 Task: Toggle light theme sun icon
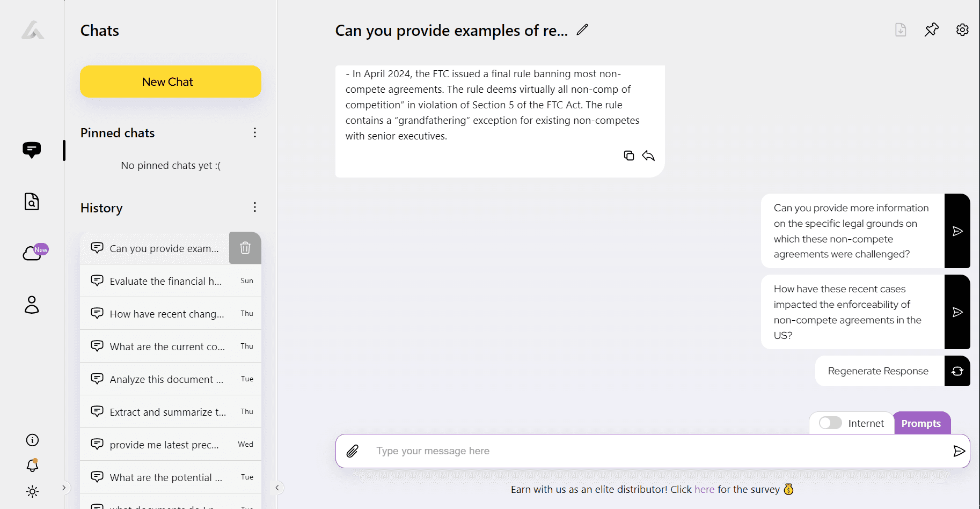click(x=32, y=491)
